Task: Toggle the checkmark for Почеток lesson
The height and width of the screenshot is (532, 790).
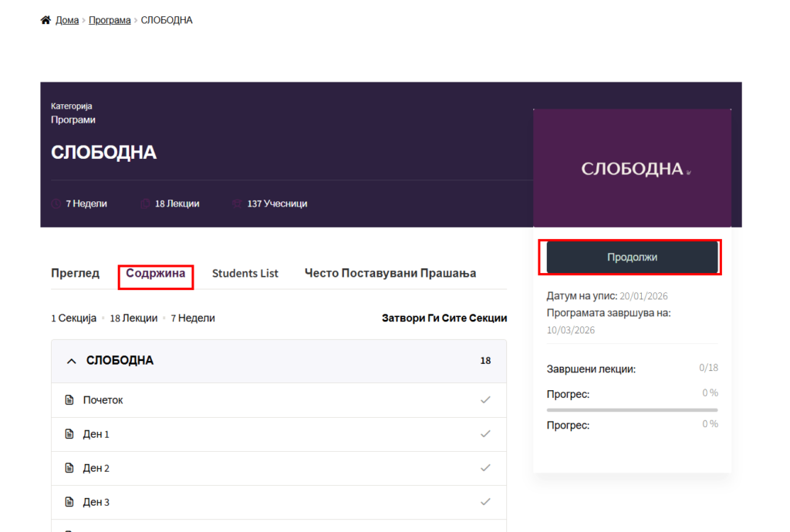Action: tap(485, 399)
